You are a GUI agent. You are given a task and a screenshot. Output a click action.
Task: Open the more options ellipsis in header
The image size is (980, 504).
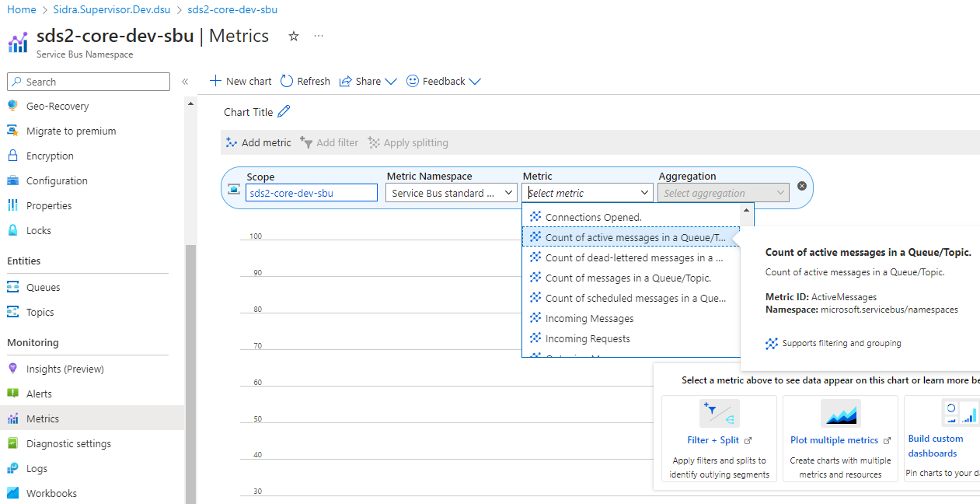319,37
